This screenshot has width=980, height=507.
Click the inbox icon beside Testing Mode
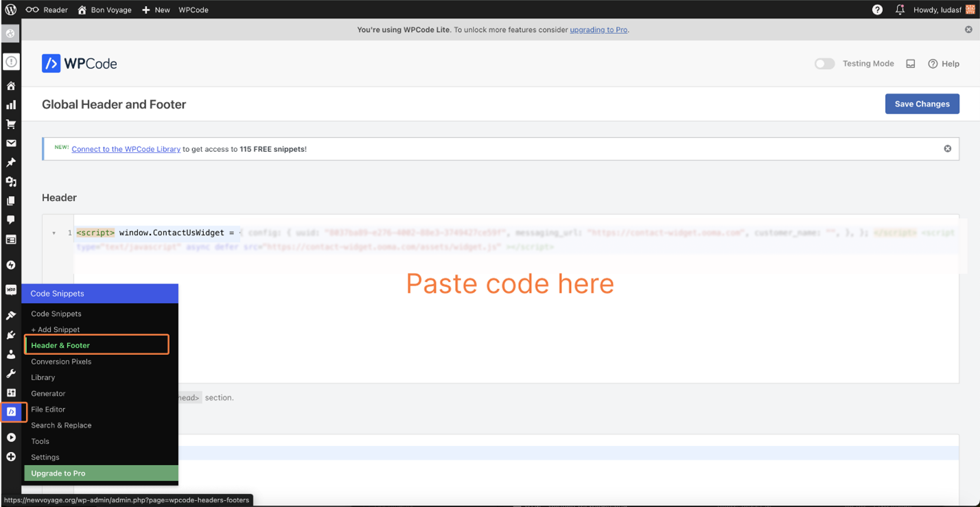coord(911,64)
